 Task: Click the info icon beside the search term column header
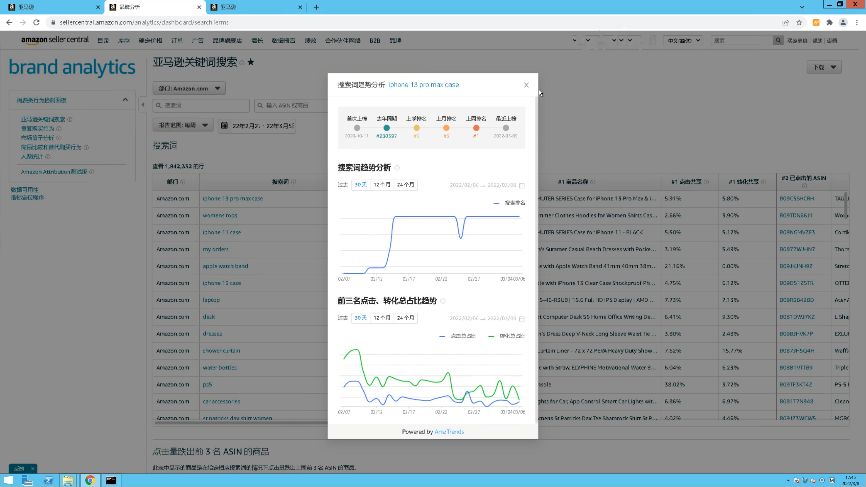(293, 182)
